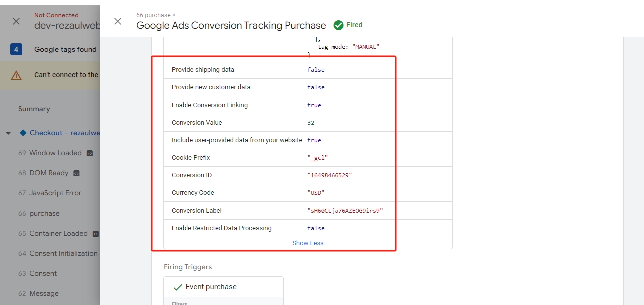Click the false value for Enable Restricted Data Processing

click(316, 228)
